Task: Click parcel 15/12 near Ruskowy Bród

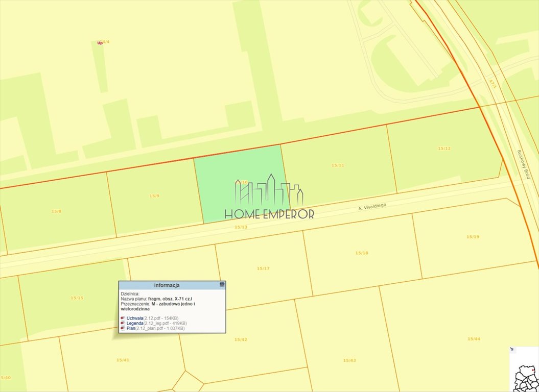Action: coord(444,148)
